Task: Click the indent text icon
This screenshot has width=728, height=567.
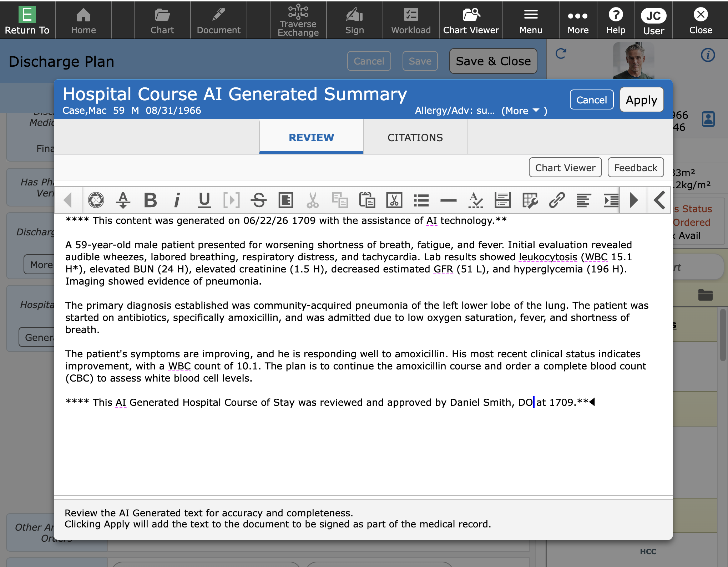Action: click(x=611, y=200)
